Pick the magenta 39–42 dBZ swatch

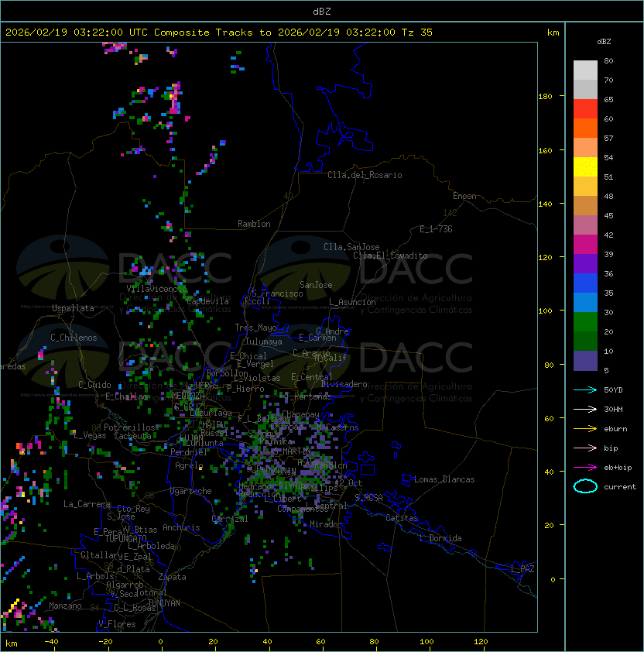point(585,245)
